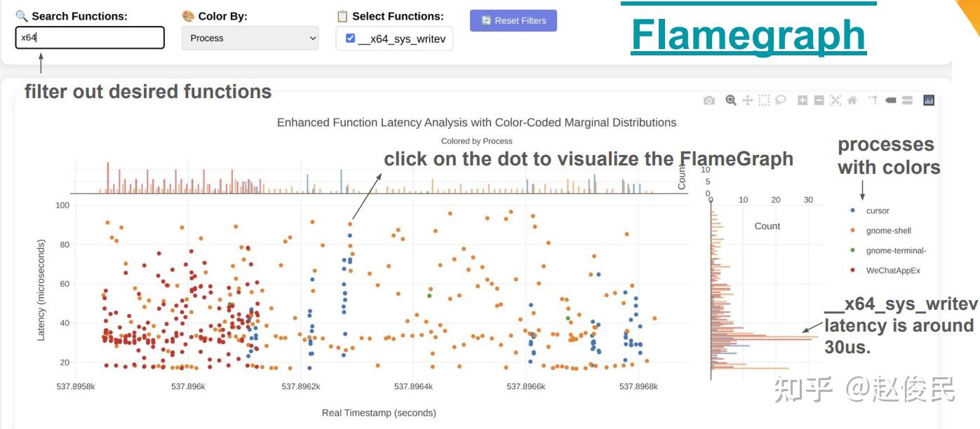Enable show closest data on hover
Viewport: 980px width, 429px height.
[891, 100]
